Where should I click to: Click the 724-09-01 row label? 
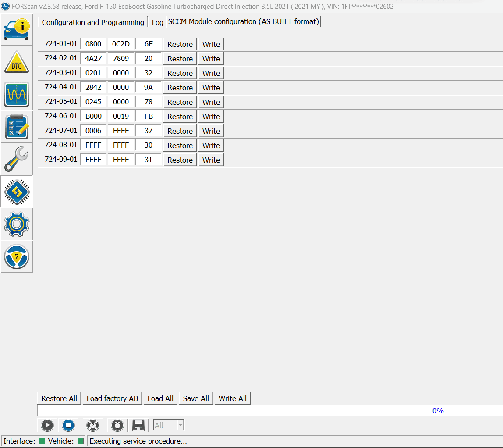(61, 159)
